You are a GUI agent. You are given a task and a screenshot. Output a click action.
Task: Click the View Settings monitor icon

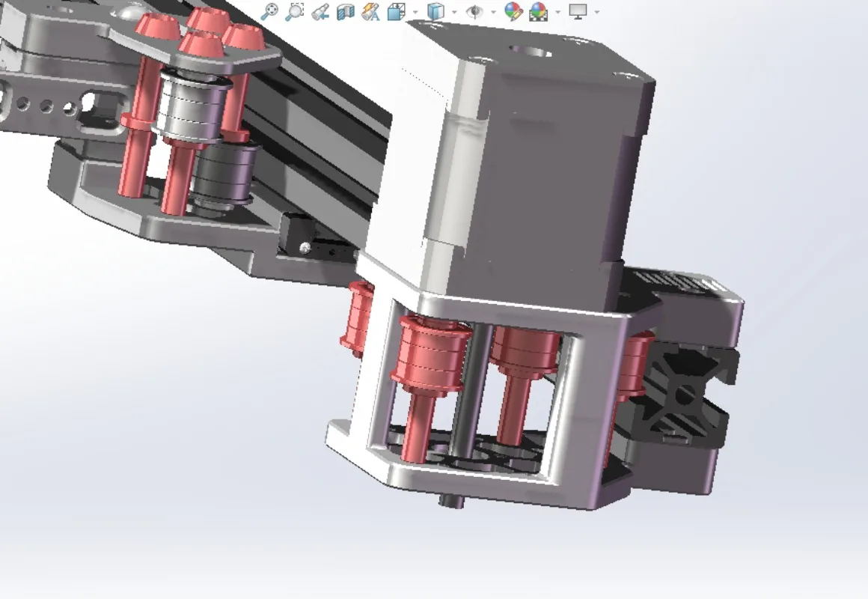pyautogui.click(x=578, y=12)
